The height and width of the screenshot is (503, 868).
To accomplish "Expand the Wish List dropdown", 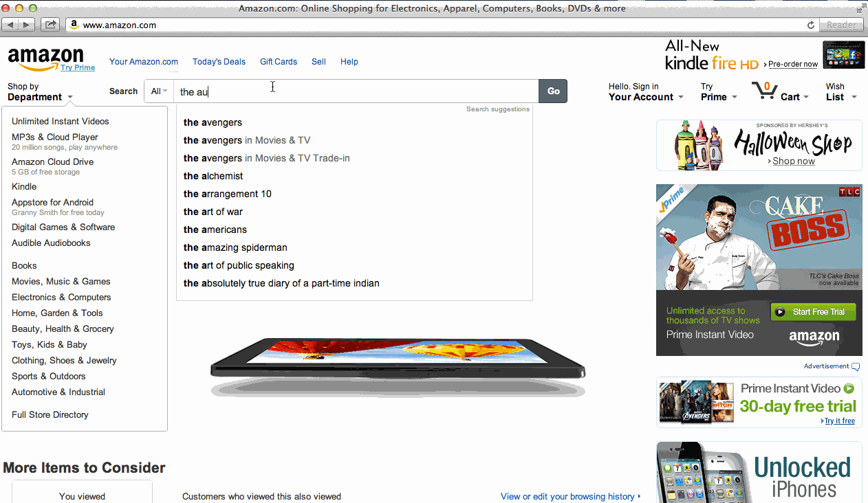I will [x=841, y=91].
